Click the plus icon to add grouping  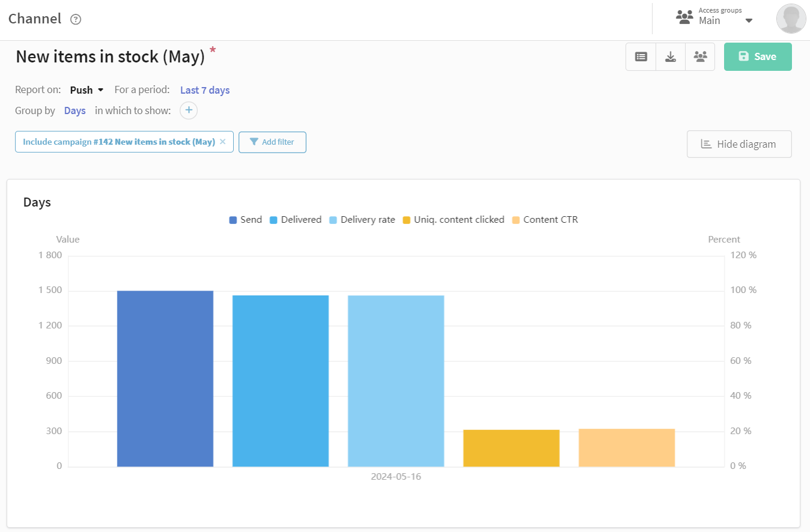189,110
